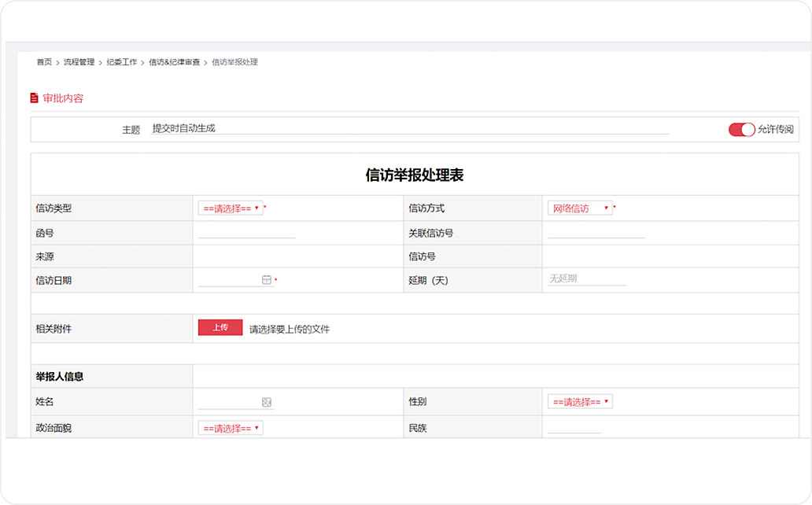The height and width of the screenshot is (505, 812).
Task: Open the 性别 dropdown
Action: pos(580,402)
